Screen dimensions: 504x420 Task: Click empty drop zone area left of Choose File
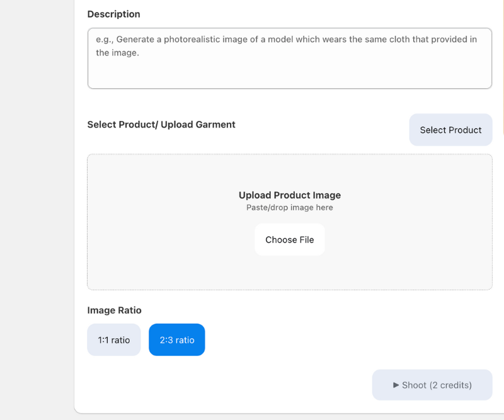coord(170,240)
